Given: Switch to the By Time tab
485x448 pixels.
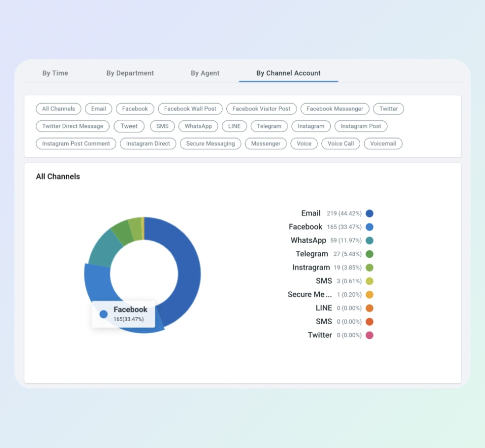Looking at the screenshot, I should click(x=55, y=73).
